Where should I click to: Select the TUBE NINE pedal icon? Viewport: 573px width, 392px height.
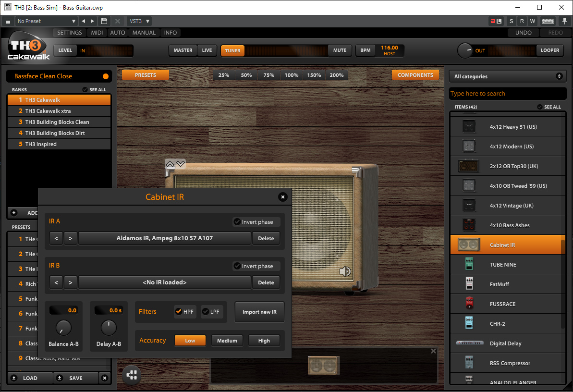(469, 264)
